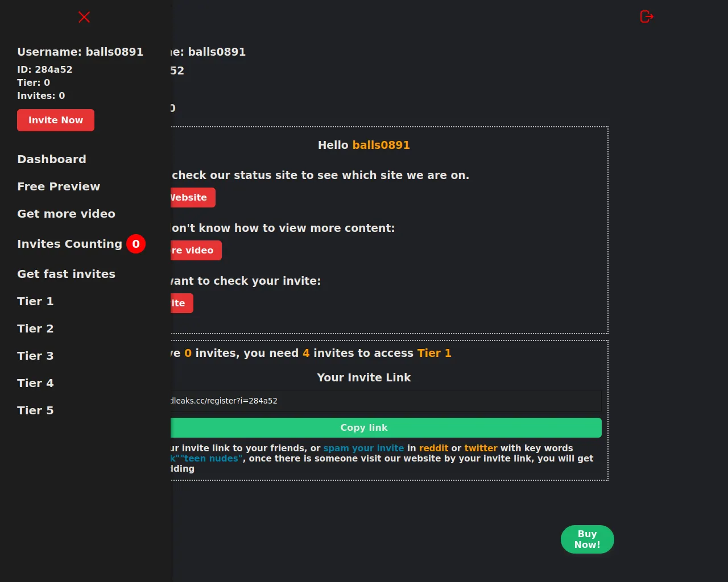Open the Free Preview section
The image size is (728, 582).
(59, 186)
